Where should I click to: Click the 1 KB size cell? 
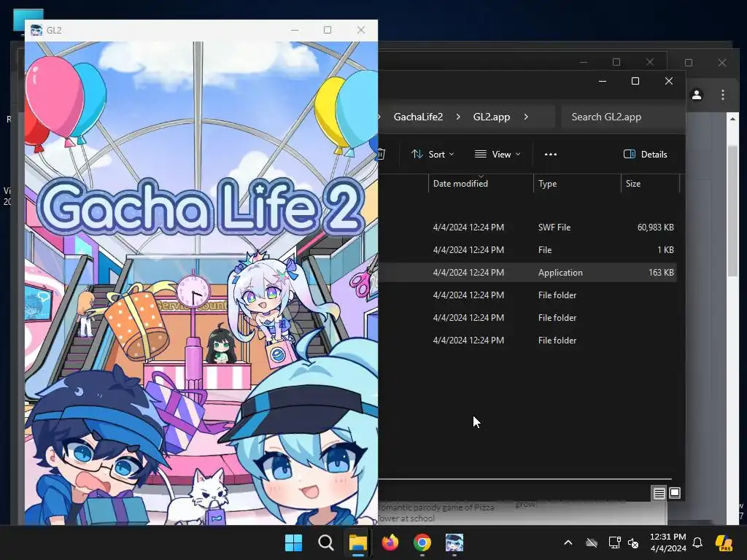click(x=665, y=249)
